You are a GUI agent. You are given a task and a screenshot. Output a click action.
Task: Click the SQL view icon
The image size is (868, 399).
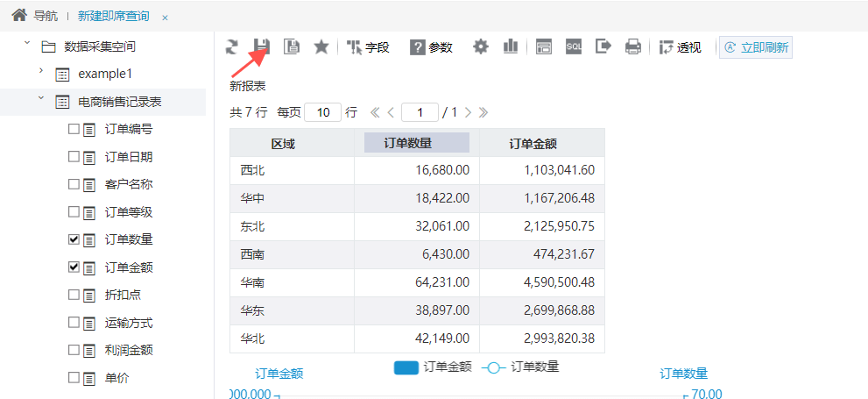pyautogui.click(x=574, y=47)
